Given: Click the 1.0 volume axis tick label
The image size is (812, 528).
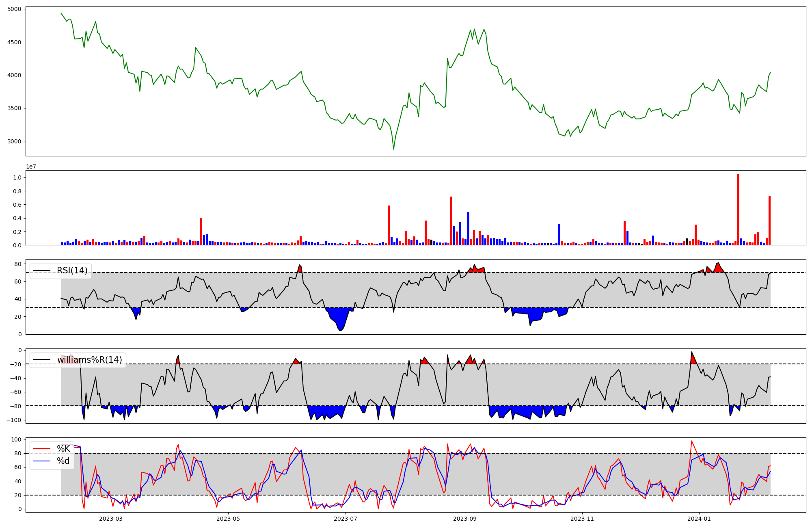Looking at the screenshot, I should pos(17,177).
